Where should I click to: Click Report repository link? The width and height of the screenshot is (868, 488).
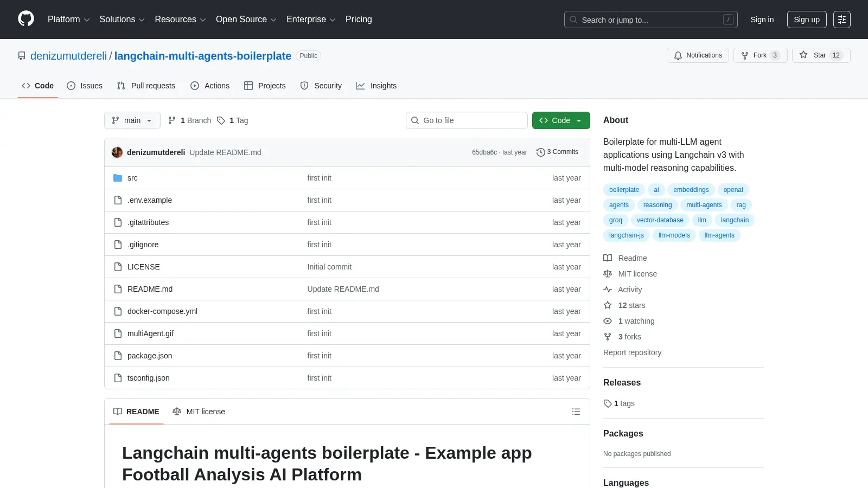click(632, 352)
